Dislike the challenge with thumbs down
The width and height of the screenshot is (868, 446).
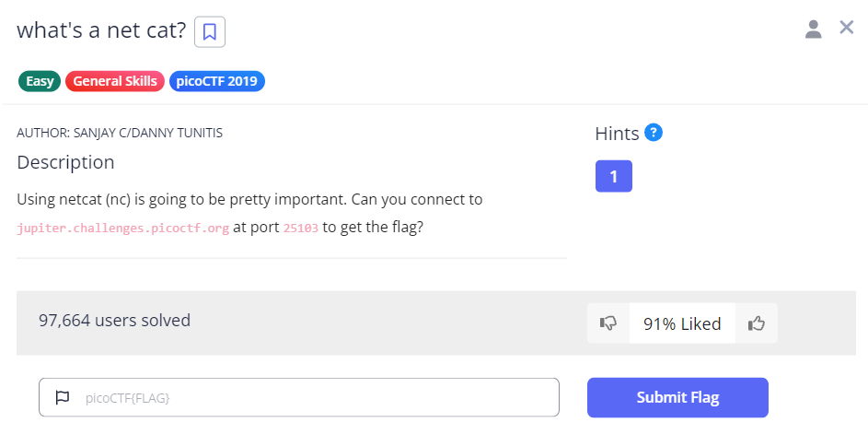(608, 323)
